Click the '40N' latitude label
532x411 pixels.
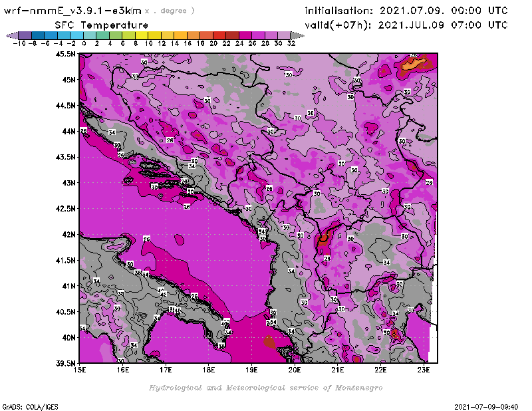click(x=68, y=338)
